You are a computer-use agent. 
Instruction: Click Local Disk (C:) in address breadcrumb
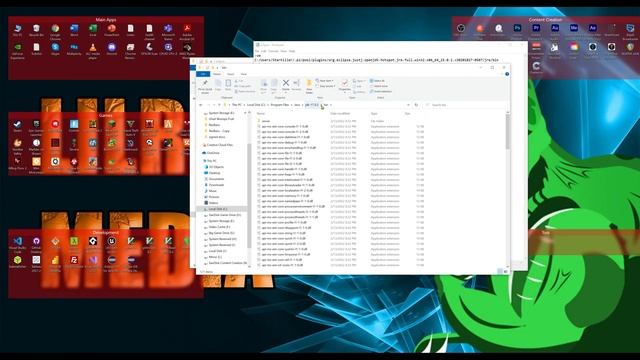[x=256, y=105]
